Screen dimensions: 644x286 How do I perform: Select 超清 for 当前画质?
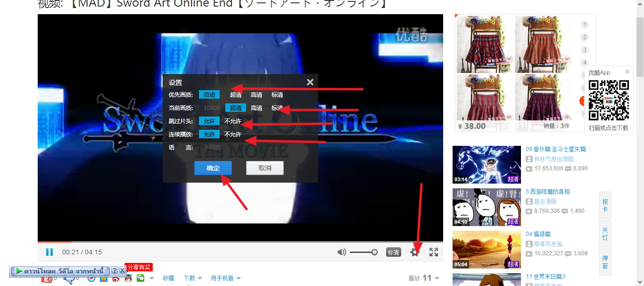[236, 108]
